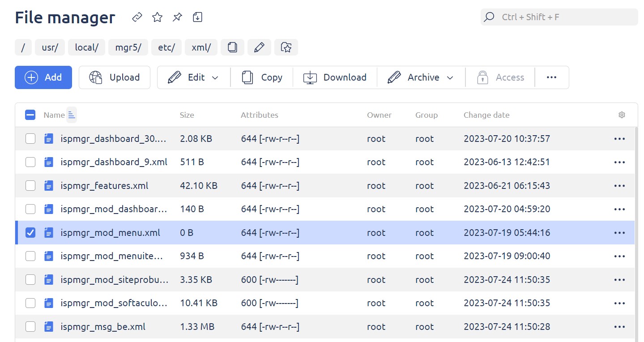Screen dimensions: 644x342
Task: Check the ispmgr_msg_be.xml checkbox
Action: pos(30,327)
